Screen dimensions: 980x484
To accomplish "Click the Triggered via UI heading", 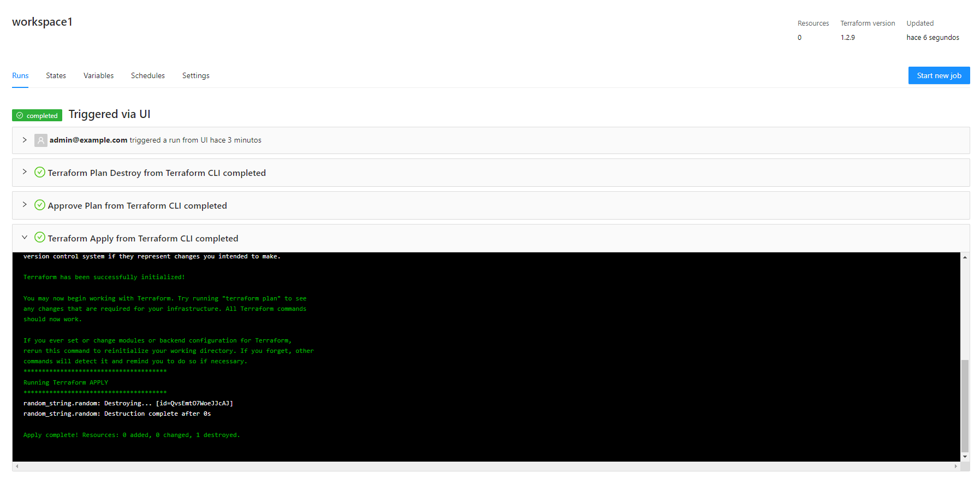I will [x=109, y=114].
